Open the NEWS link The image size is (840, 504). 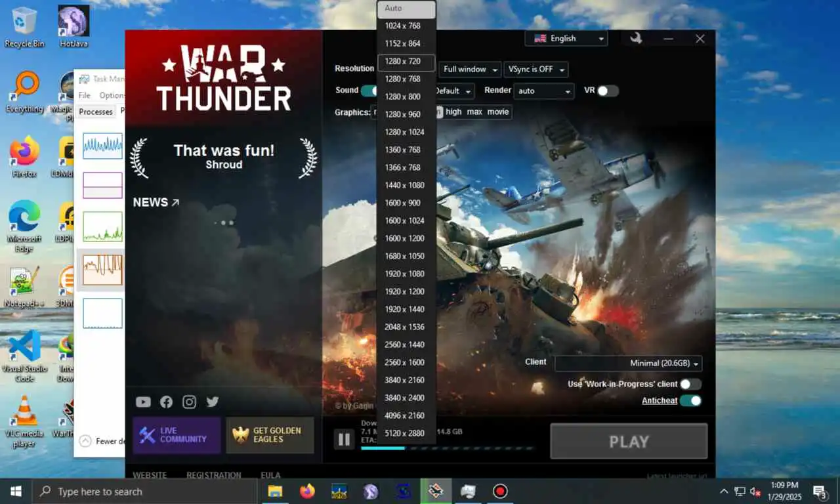156,202
